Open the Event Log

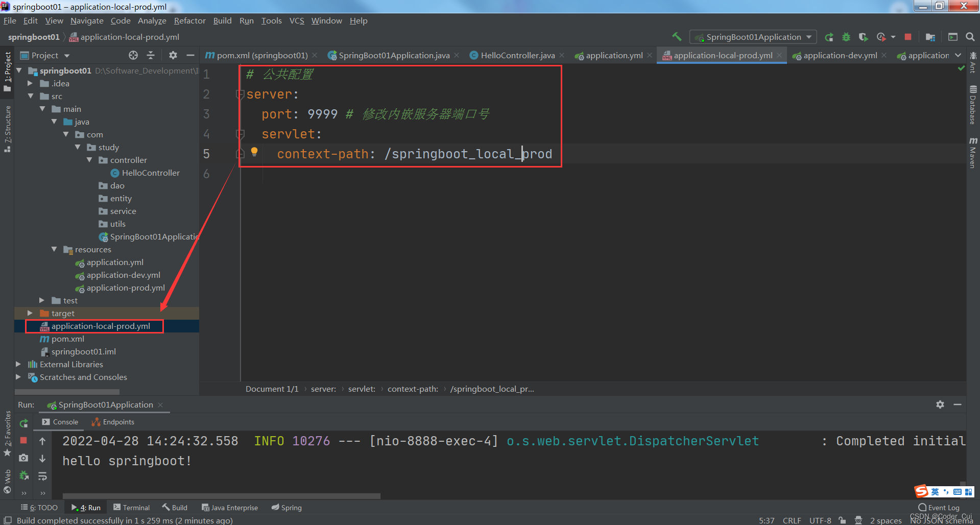[x=939, y=508]
